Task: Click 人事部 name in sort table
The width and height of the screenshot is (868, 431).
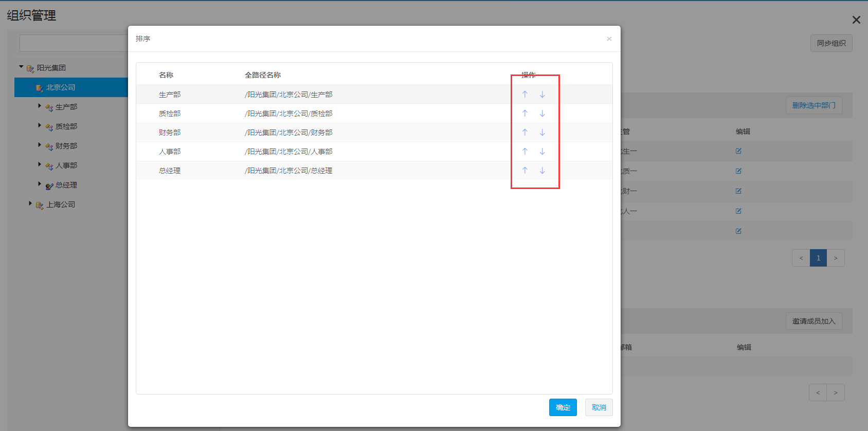Action: coord(170,152)
